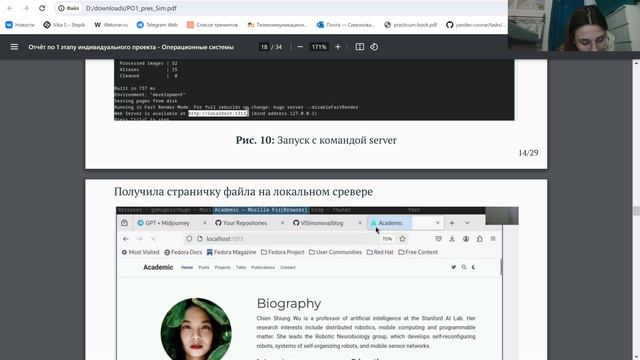This screenshot has width=640, height=360.
Task: Click the Twitter icon on the Academic site
Action: (x=453, y=267)
